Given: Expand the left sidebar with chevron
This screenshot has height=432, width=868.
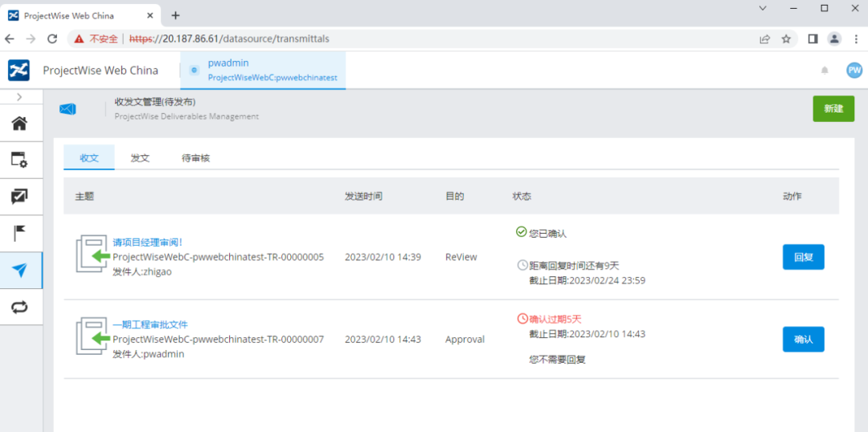Looking at the screenshot, I should tap(20, 97).
